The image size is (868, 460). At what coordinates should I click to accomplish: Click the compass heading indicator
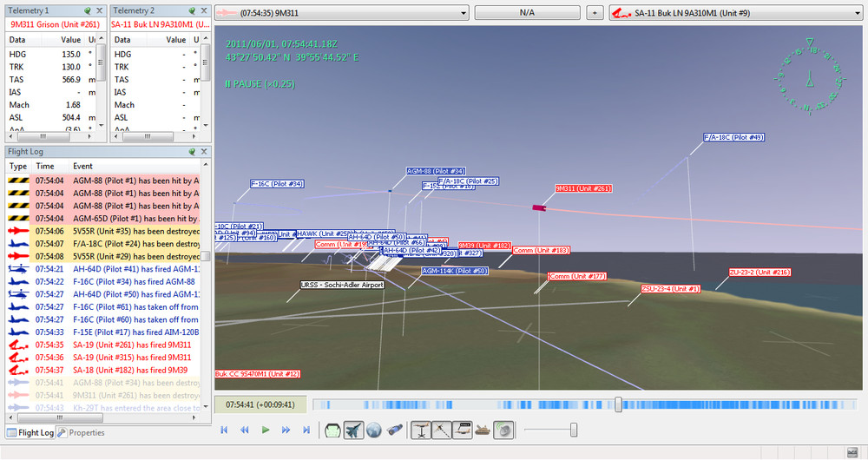[810, 77]
